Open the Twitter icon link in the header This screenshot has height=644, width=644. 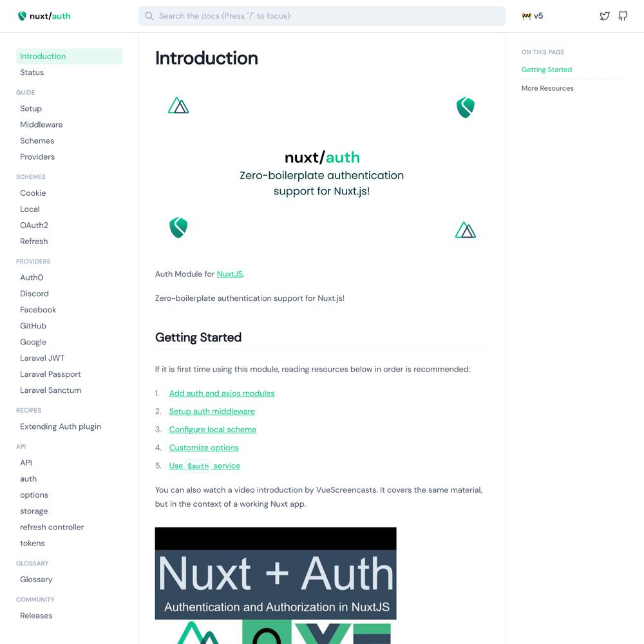pos(604,16)
